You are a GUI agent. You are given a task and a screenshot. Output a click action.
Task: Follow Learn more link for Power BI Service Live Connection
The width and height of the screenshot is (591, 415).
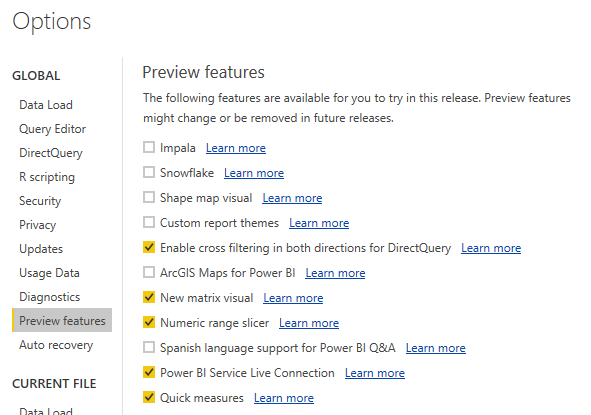[375, 373]
